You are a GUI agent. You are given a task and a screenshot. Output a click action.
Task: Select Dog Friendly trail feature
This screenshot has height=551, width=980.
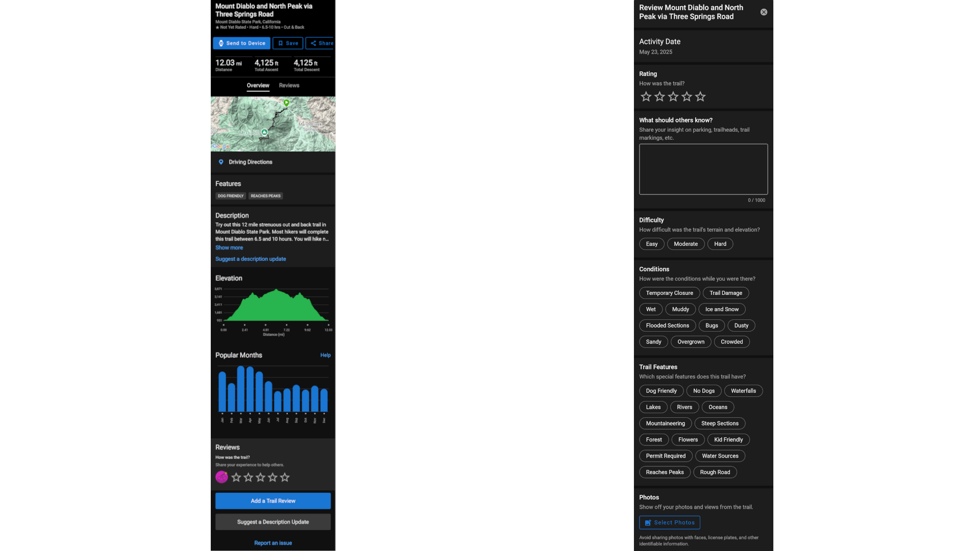click(661, 391)
